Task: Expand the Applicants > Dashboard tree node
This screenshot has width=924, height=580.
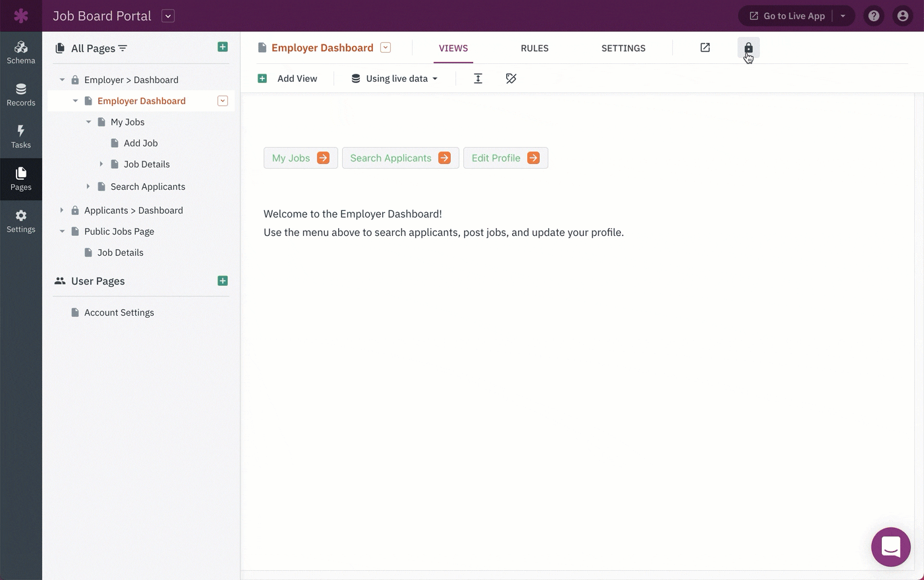Action: coord(62,210)
